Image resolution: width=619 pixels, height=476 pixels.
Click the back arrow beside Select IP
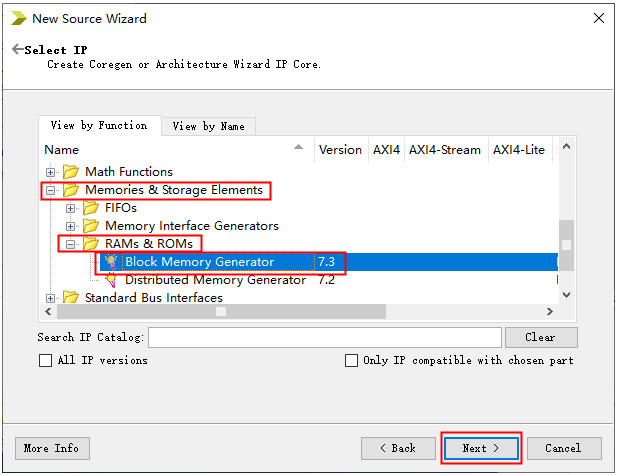tap(17, 50)
